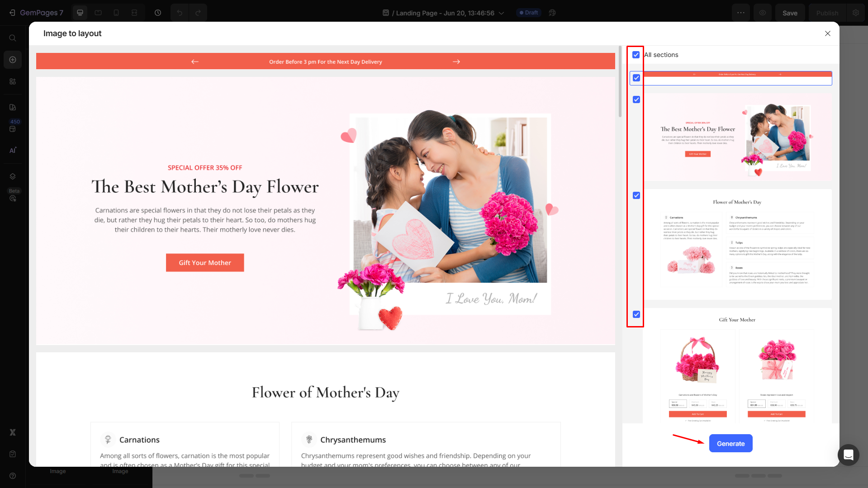Click the undo arrow icon
Image resolution: width=868 pixels, height=488 pixels.
tap(179, 12)
